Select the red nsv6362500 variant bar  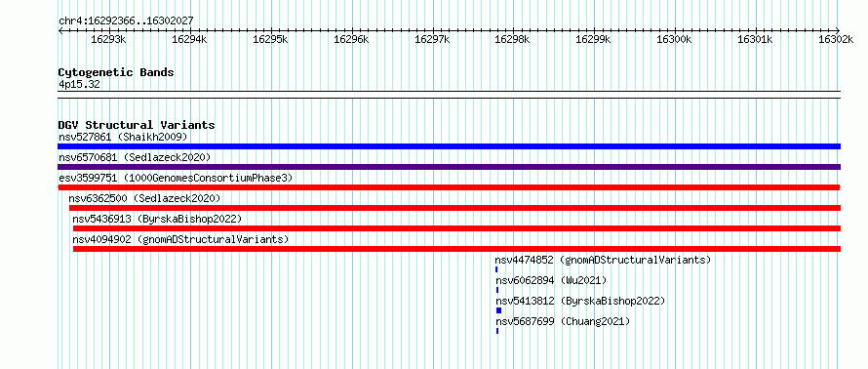[x=455, y=208]
